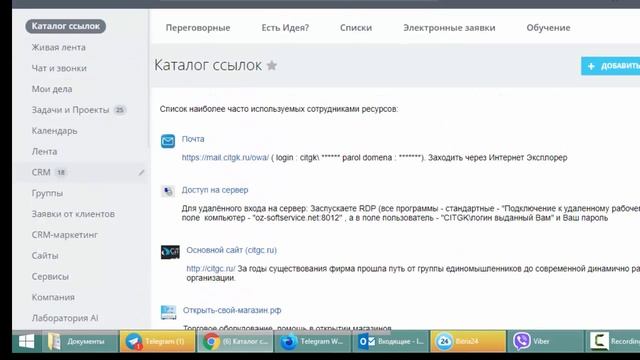Open Компания in sidebar
Image resolution: width=640 pixels, height=360 pixels.
tap(53, 297)
